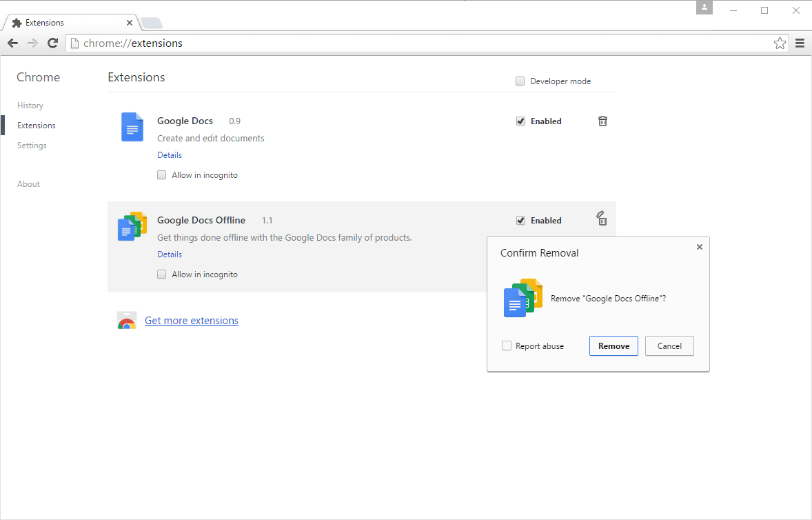Open Details for Google Docs Offline
This screenshot has height=520, width=812.
coord(170,254)
